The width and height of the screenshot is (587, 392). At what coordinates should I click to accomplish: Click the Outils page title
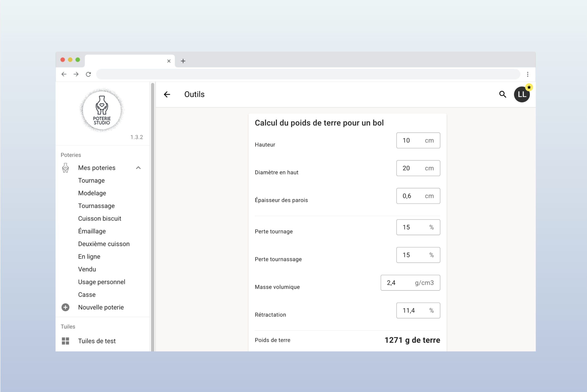tap(194, 94)
